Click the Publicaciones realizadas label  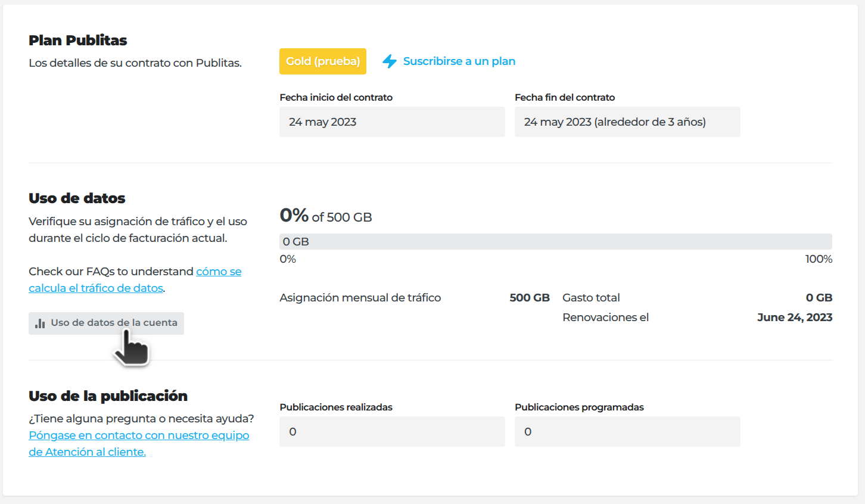click(336, 407)
